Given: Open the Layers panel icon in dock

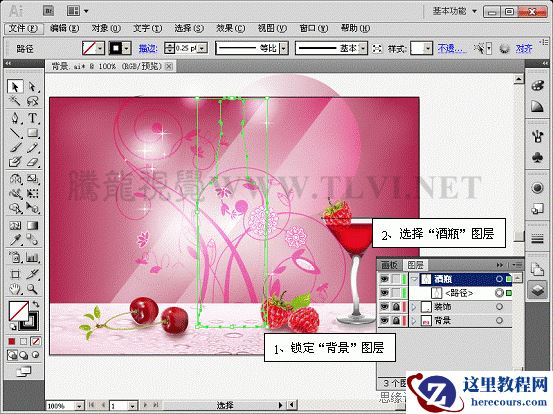Looking at the screenshot, I should click(x=537, y=290).
